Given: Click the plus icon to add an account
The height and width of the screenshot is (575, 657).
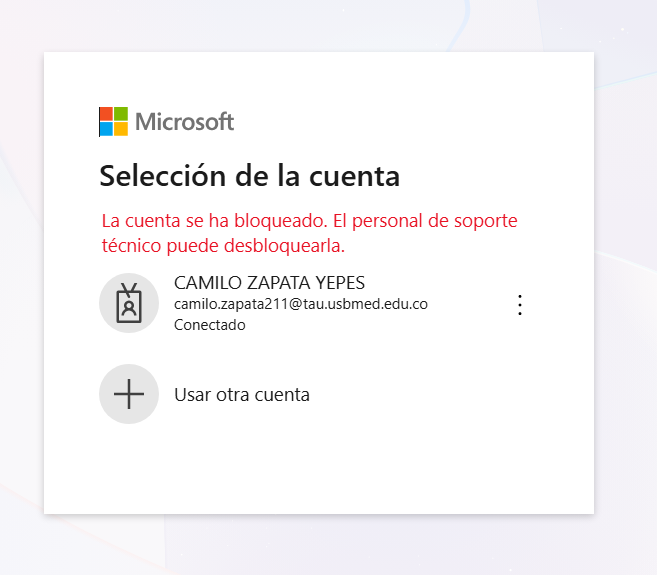Looking at the screenshot, I should (x=129, y=394).
